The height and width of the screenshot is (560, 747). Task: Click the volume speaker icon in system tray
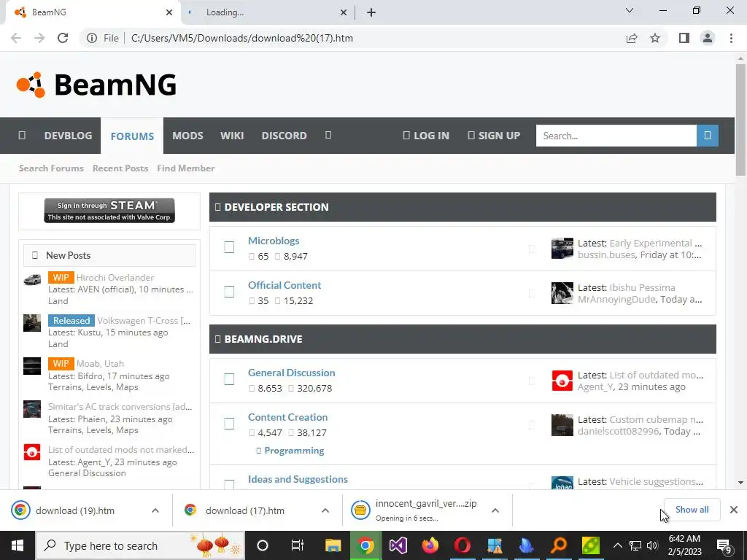pyautogui.click(x=652, y=545)
